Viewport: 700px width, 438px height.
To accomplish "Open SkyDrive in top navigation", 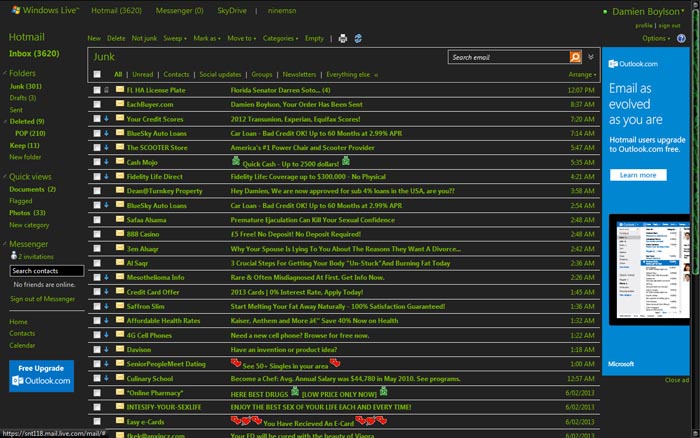I will click(x=232, y=10).
